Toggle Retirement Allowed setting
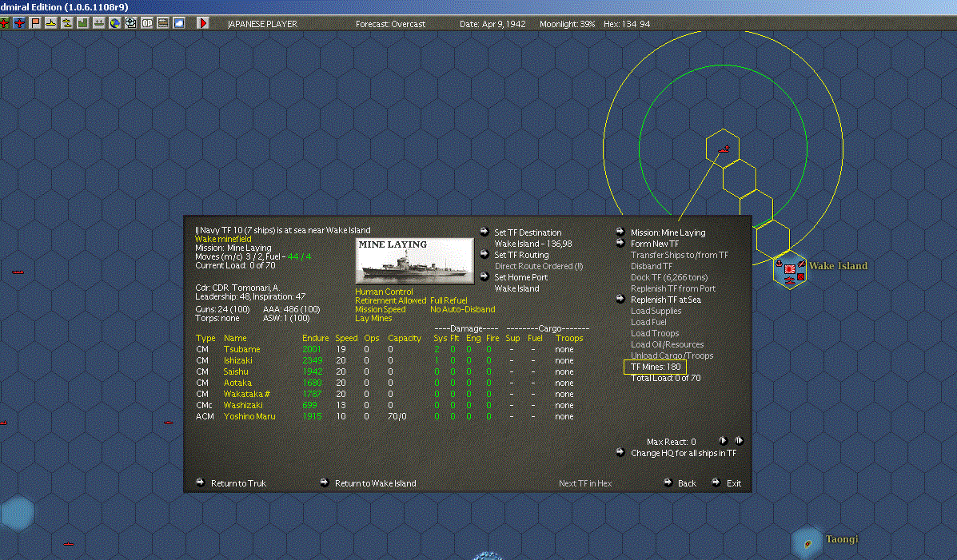 tap(391, 300)
